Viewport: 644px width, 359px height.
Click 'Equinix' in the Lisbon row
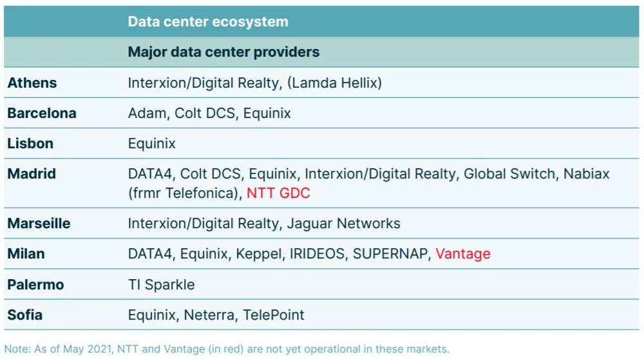pos(151,144)
